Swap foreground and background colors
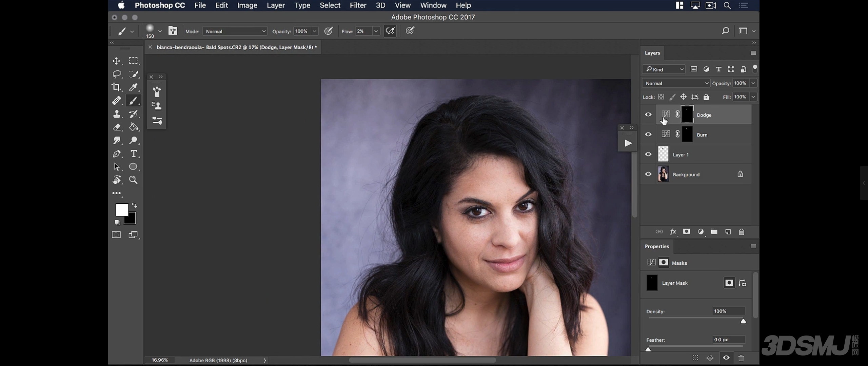 [134, 205]
